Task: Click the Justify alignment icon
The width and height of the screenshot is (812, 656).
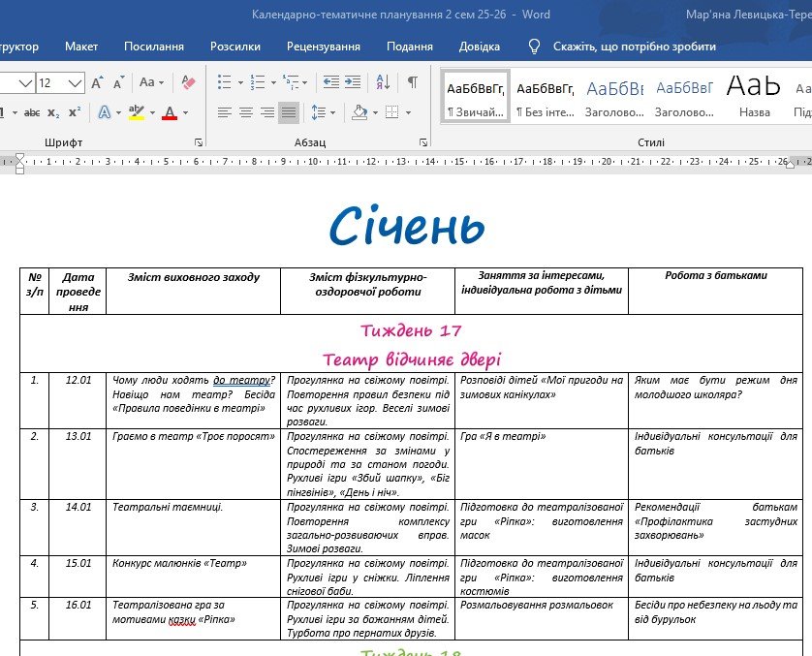Action: point(289,113)
